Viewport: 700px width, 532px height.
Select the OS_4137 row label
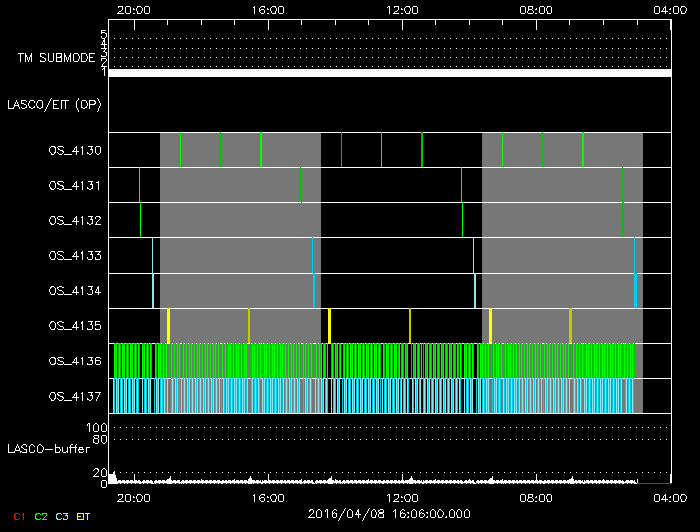(x=74, y=396)
